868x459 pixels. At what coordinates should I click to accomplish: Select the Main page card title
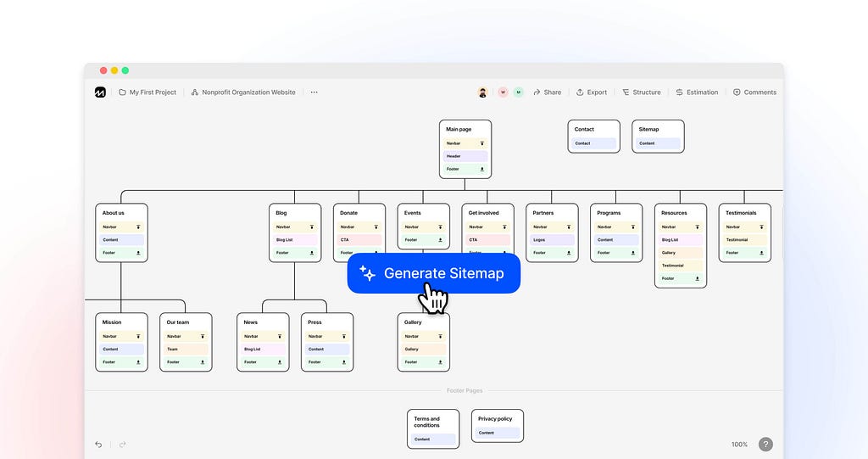[459, 129]
